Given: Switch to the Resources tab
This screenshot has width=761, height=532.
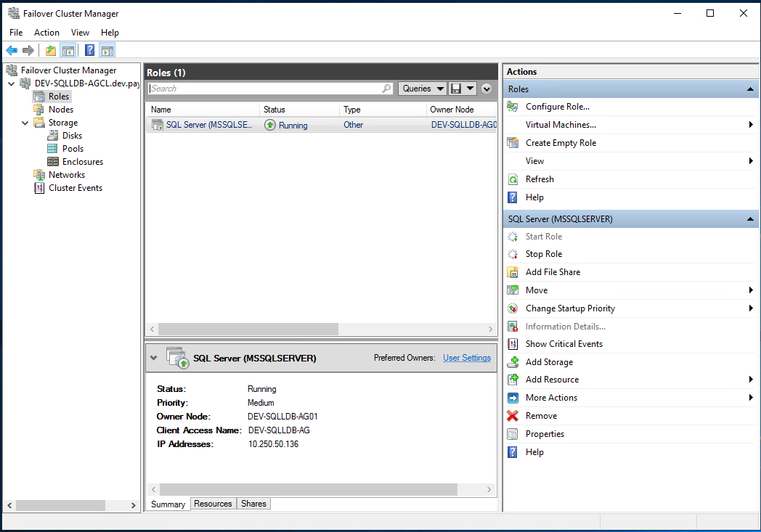Looking at the screenshot, I should click(213, 504).
